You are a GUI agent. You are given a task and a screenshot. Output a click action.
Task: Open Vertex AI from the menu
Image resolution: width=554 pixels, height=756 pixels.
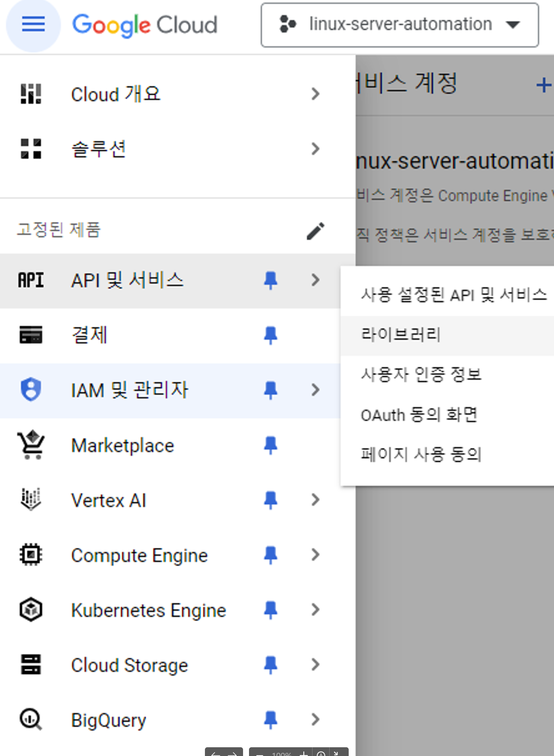[108, 500]
